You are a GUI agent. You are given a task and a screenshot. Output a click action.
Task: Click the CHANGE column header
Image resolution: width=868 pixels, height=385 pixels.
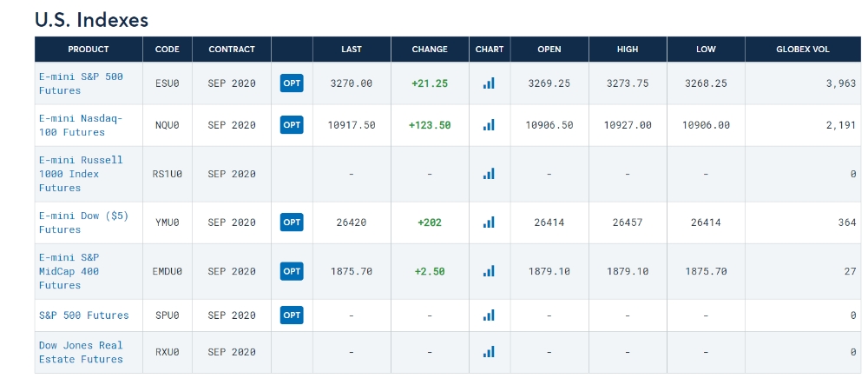pos(430,50)
